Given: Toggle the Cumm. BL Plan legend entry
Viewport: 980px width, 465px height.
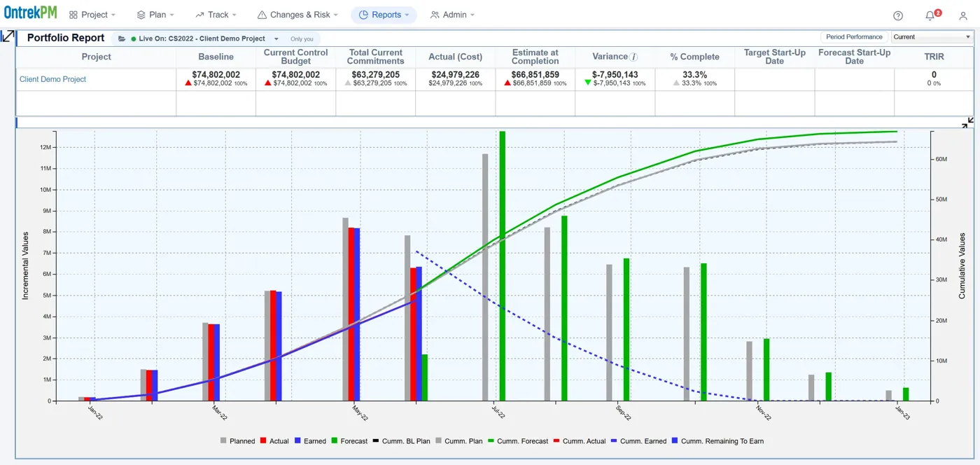Looking at the screenshot, I should (401, 441).
